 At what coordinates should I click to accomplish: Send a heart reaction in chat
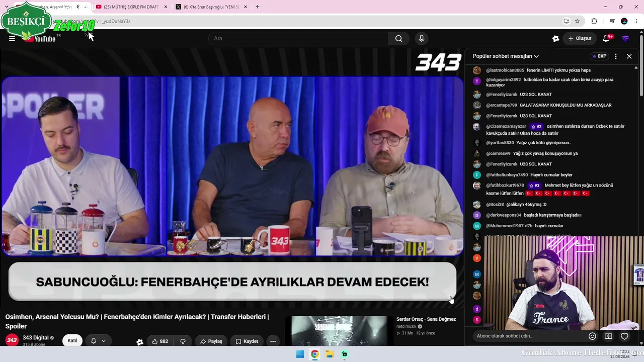(624, 336)
